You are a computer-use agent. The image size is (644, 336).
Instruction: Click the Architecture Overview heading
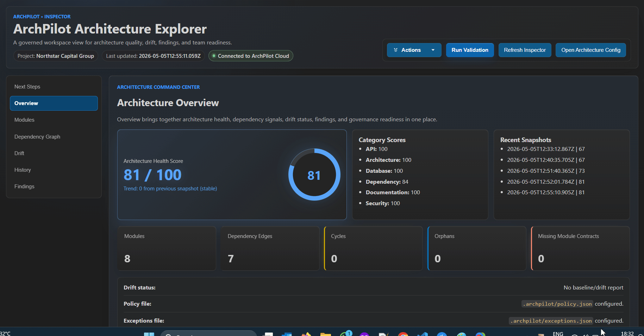pos(168,103)
